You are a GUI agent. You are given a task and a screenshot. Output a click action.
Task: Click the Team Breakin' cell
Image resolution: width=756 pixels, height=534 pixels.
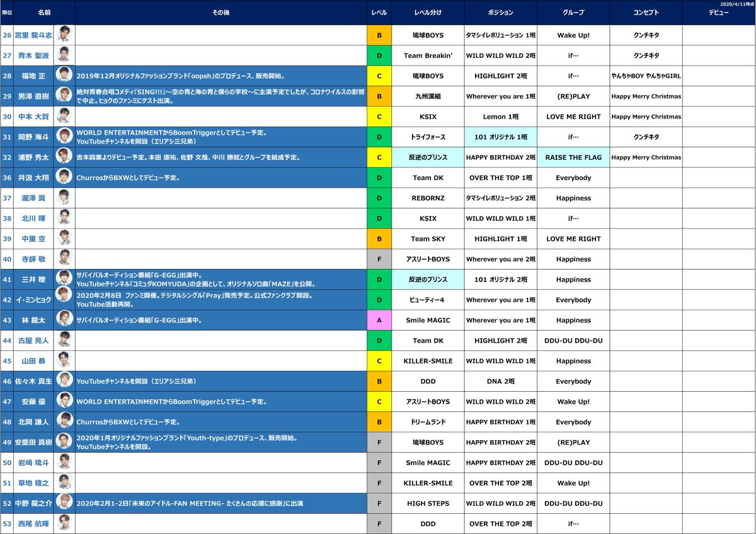coord(428,55)
